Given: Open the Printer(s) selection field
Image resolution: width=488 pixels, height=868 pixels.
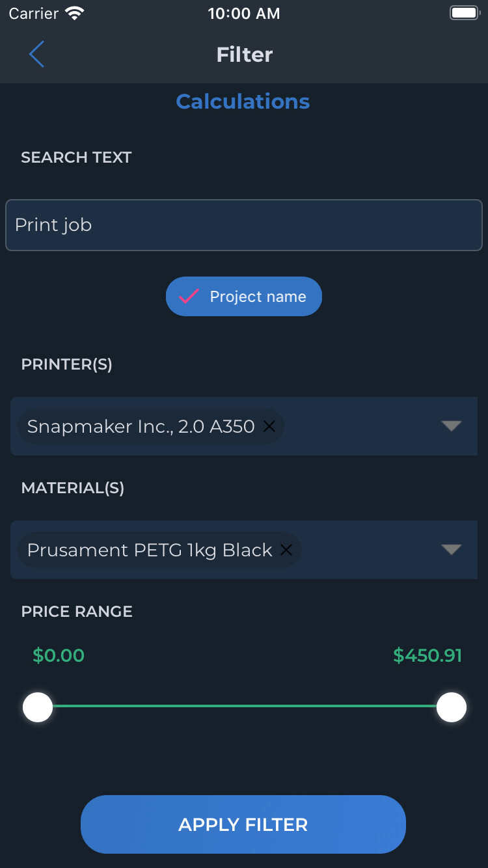Looking at the screenshot, I should pyautogui.click(x=244, y=426).
